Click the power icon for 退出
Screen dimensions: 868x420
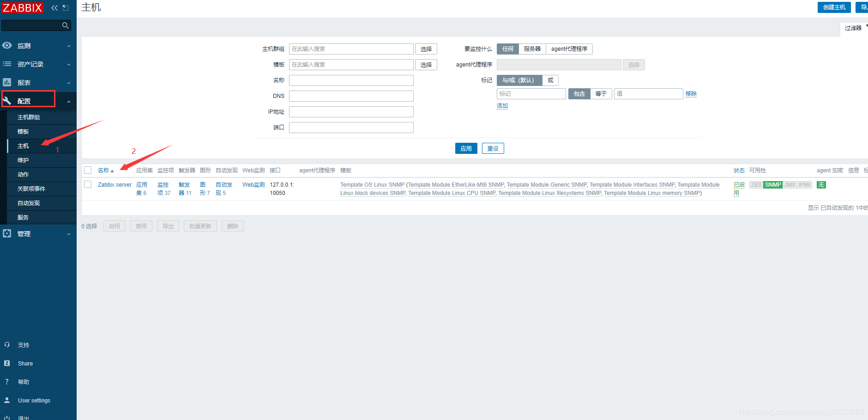coord(7,418)
